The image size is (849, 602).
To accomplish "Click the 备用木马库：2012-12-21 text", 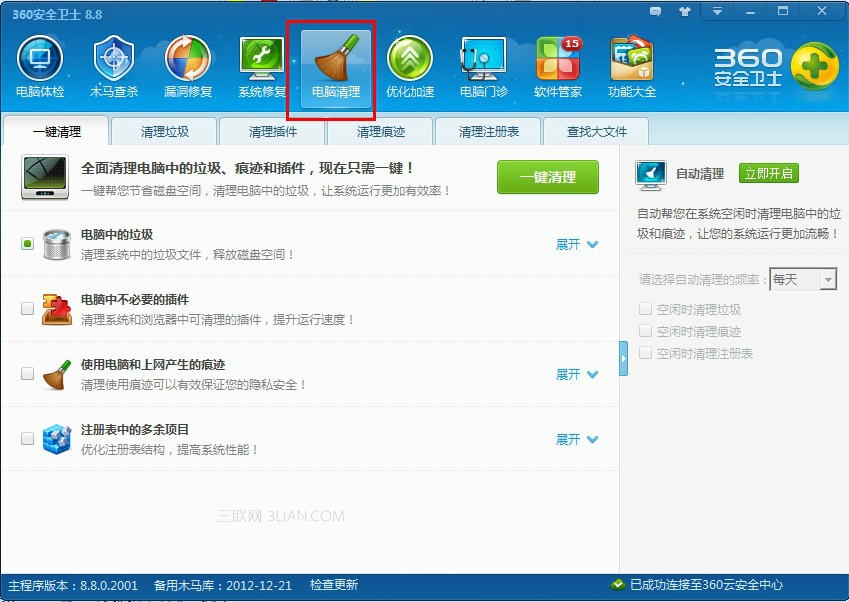I will [223, 585].
